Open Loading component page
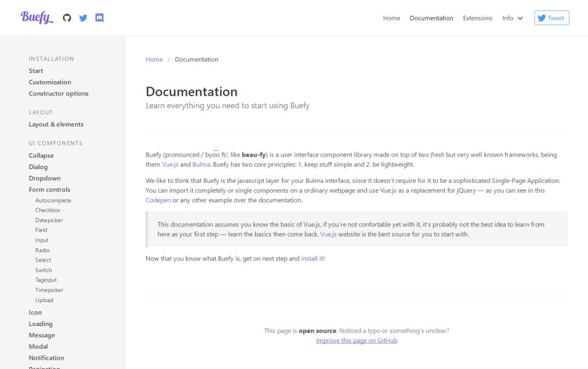The height and width of the screenshot is (369, 588). coord(40,324)
